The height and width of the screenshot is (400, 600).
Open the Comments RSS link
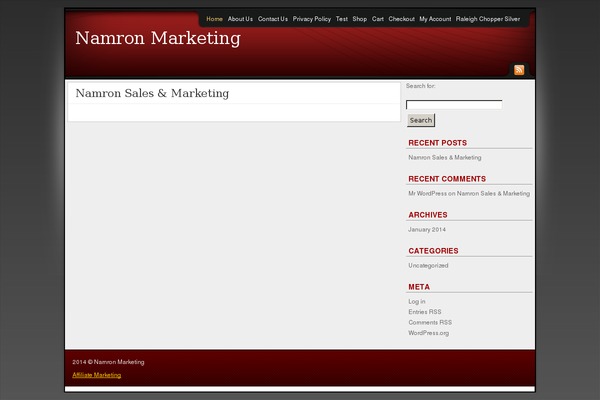pos(430,322)
